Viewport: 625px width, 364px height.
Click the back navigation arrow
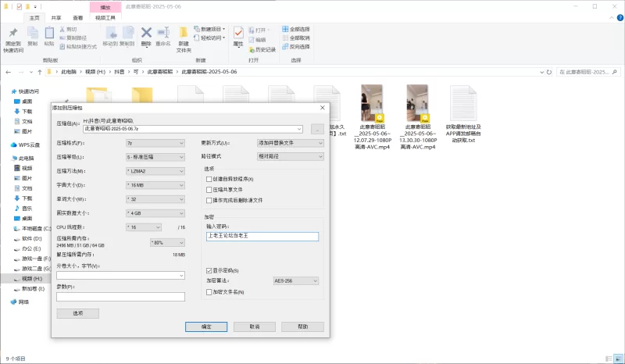(x=9, y=72)
